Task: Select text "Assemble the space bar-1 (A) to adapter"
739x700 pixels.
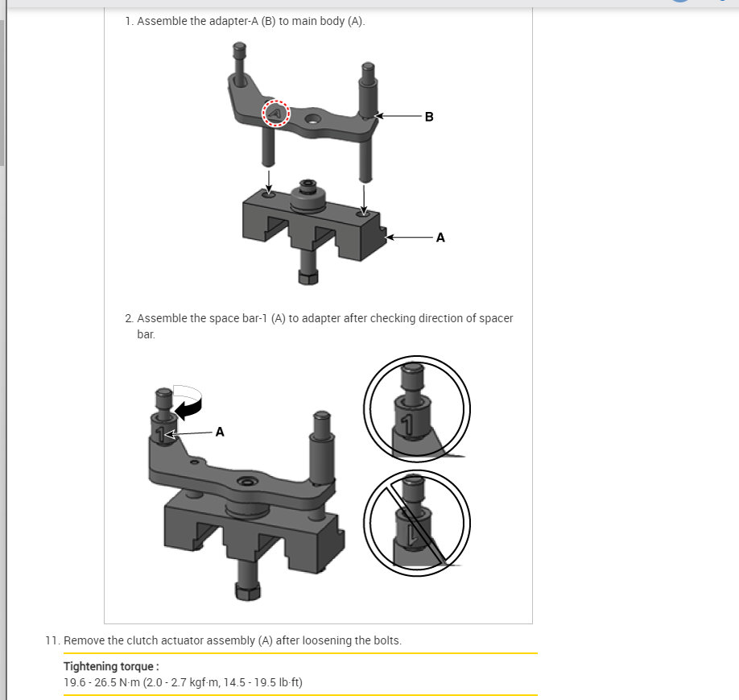Action: tap(239, 318)
